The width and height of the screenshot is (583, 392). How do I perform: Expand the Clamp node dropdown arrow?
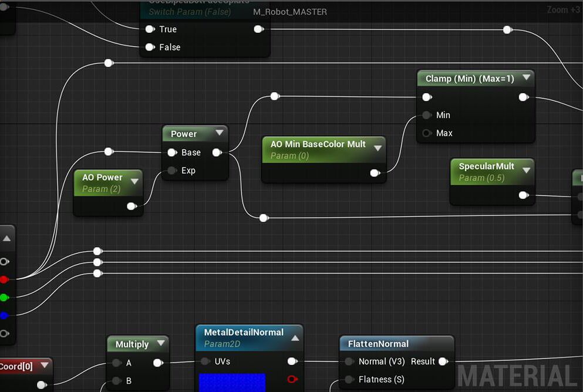tap(526, 77)
